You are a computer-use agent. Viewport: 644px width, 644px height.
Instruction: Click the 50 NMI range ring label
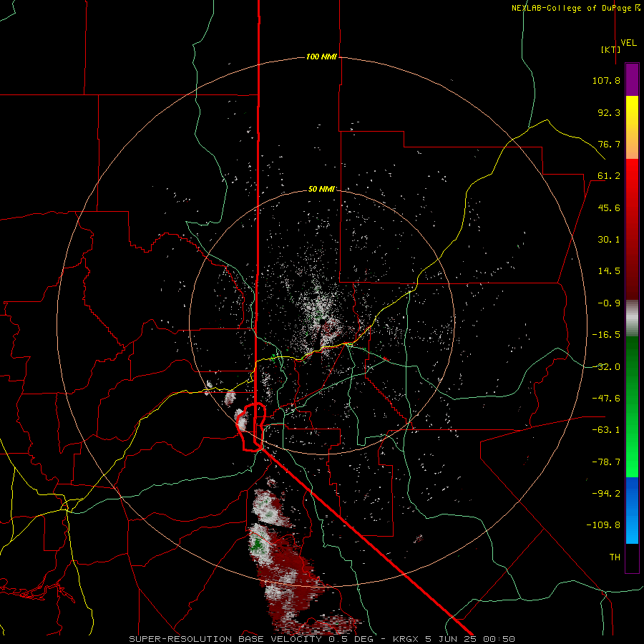pos(321,189)
